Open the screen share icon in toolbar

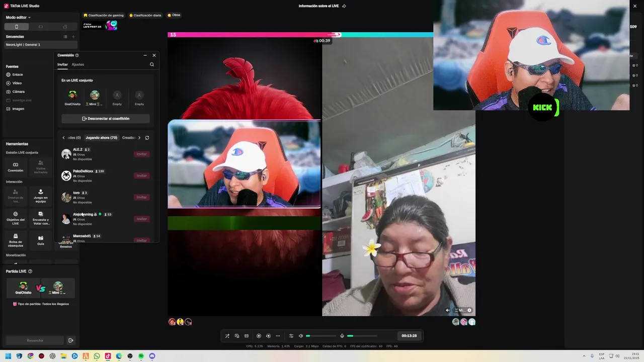click(x=237, y=336)
